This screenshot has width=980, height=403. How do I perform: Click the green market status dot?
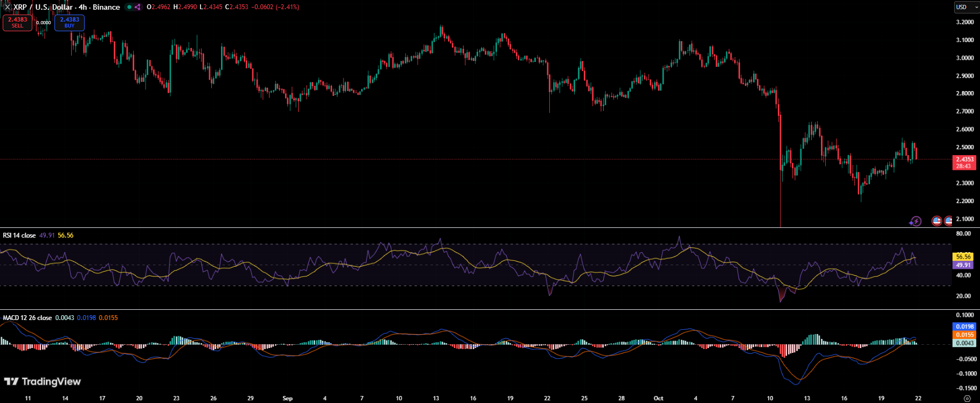pos(129,7)
